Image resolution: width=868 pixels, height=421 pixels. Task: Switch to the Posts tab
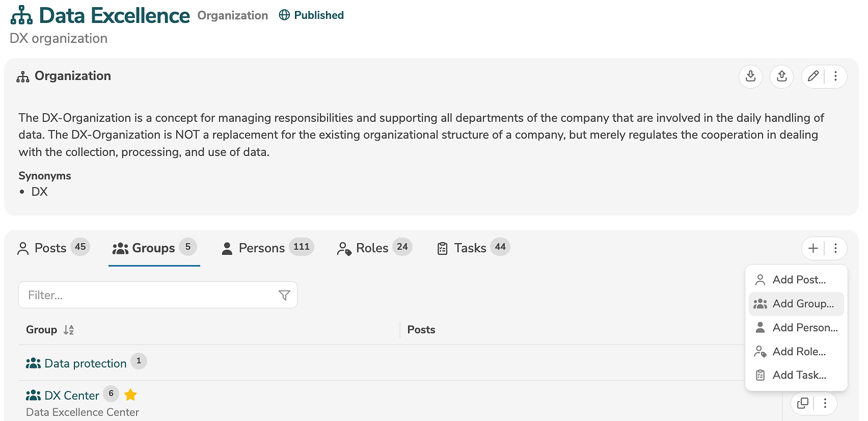coord(50,248)
